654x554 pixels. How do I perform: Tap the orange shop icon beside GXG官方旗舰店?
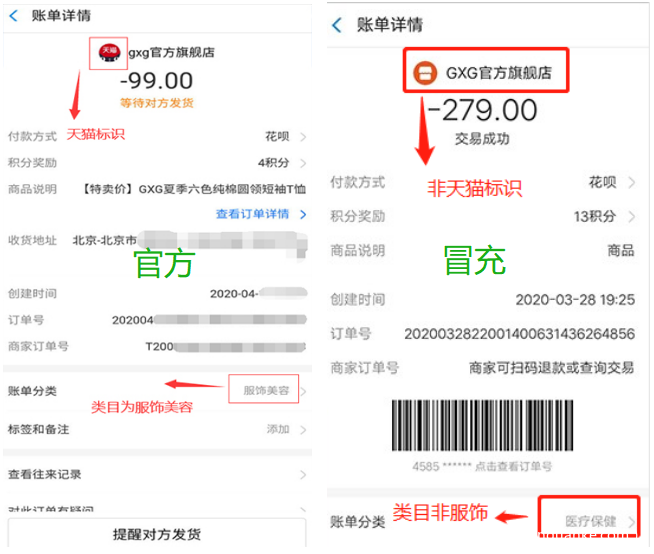(x=425, y=73)
